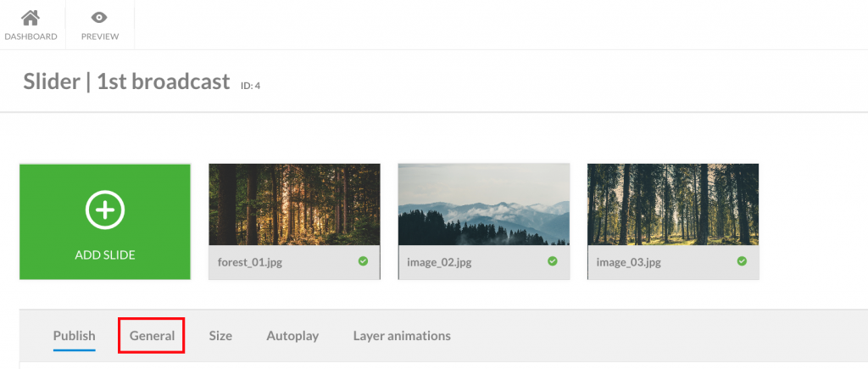
Task: Click the Slider 1st broadcast title
Action: tap(126, 81)
